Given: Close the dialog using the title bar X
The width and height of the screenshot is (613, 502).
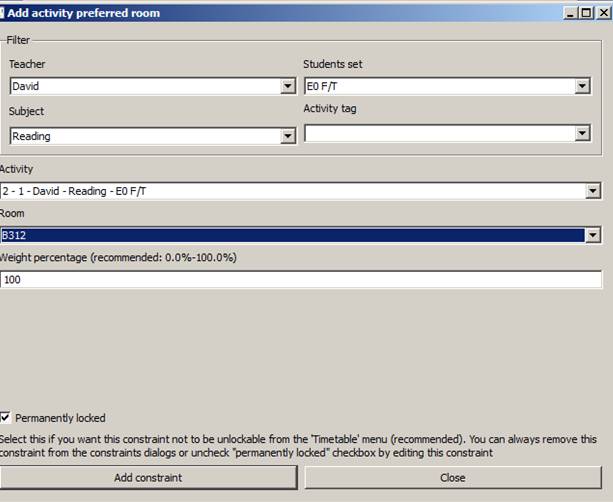Looking at the screenshot, I should (x=602, y=13).
